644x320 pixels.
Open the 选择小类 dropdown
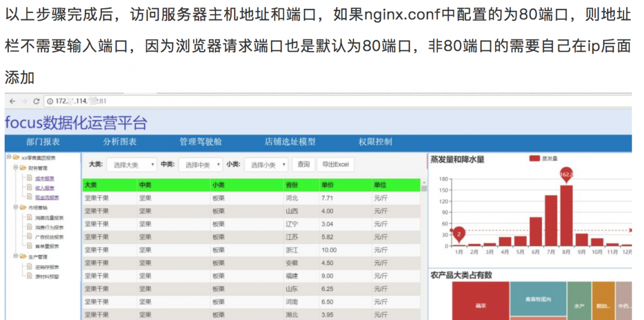coord(268,165)
